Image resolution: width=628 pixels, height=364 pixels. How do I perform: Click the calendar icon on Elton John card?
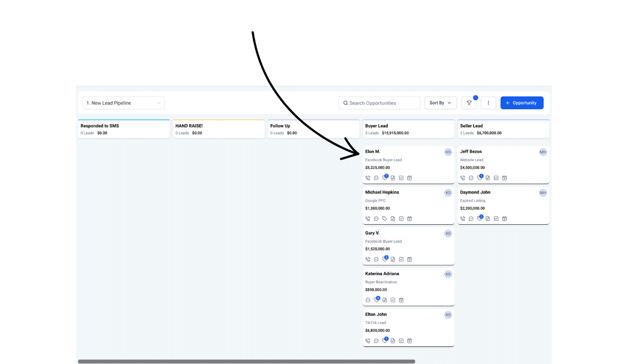409,341
